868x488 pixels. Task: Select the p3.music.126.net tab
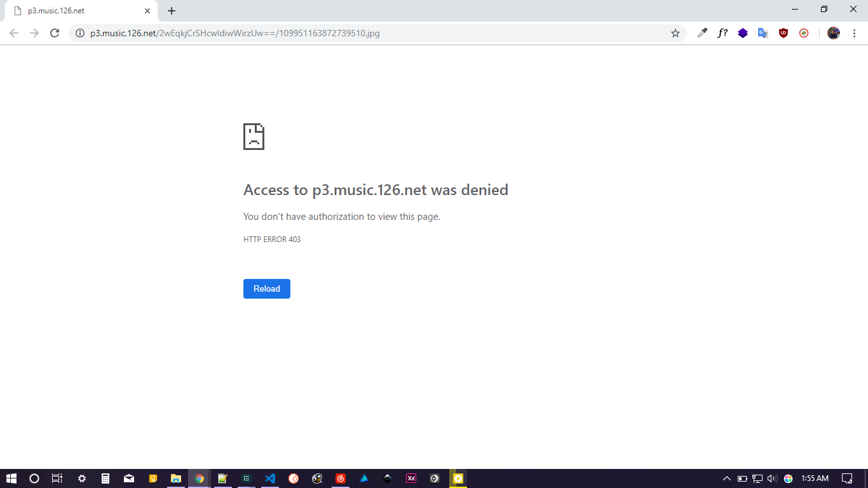point(81,11)
